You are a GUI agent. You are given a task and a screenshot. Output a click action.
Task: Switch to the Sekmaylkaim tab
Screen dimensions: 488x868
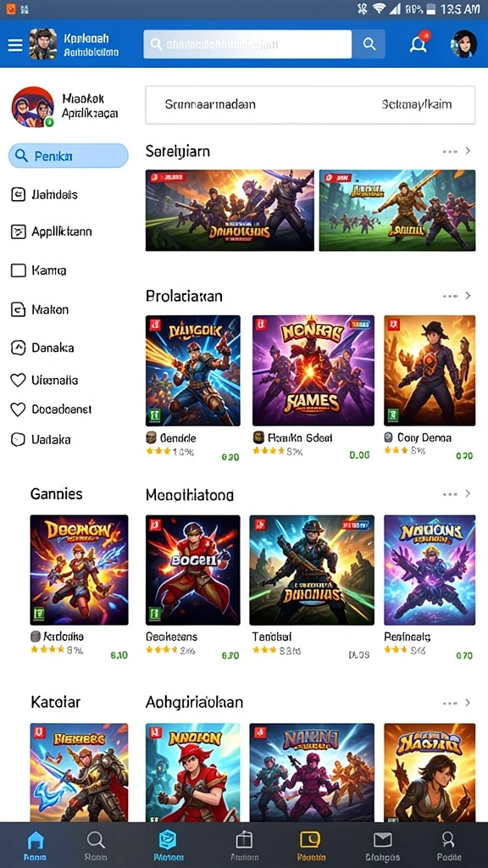point(416,104)
